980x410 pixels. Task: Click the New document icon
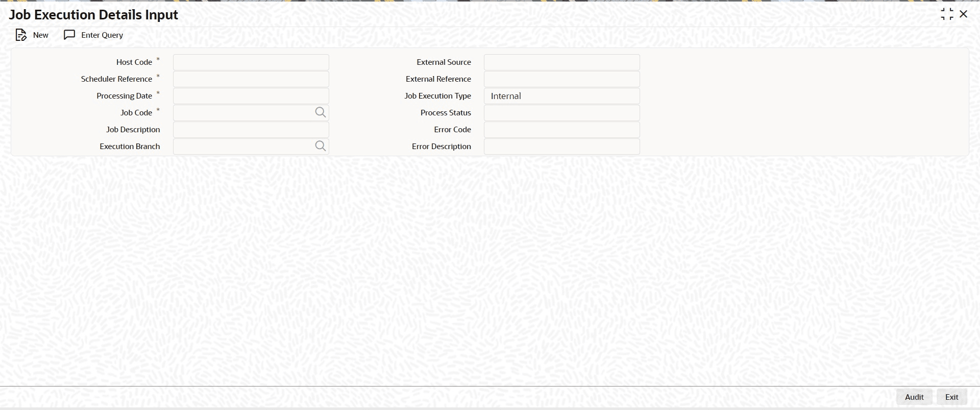click(21, 35)
